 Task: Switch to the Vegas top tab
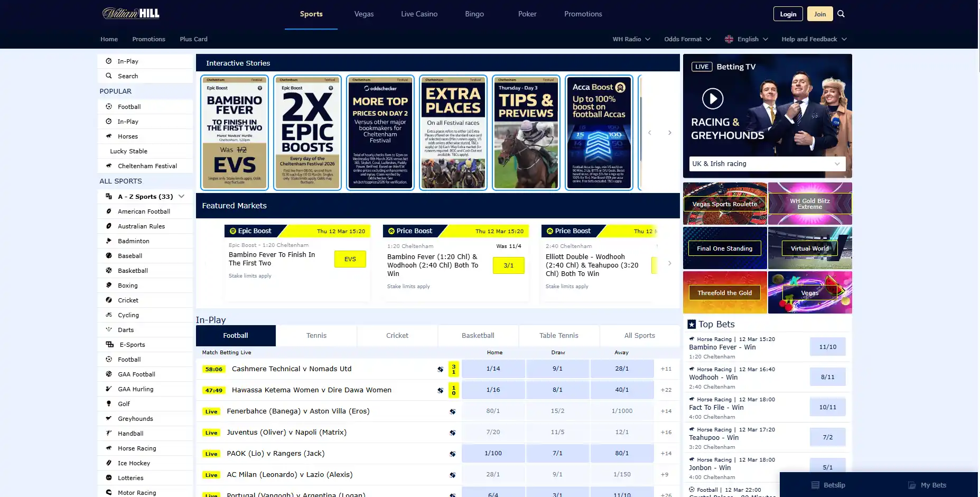(x=364, y=14)
